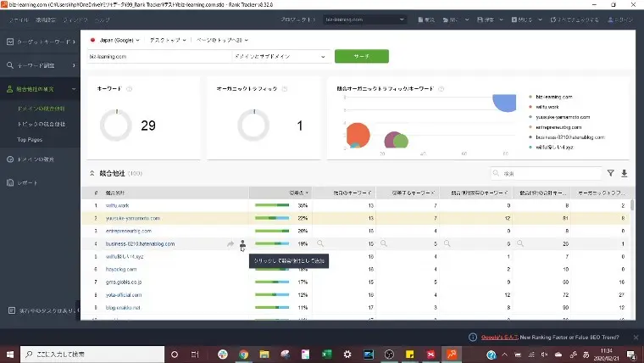Open the デスクトップ device dropdown
Screen dimensions: 644x363
click(169, 40)
